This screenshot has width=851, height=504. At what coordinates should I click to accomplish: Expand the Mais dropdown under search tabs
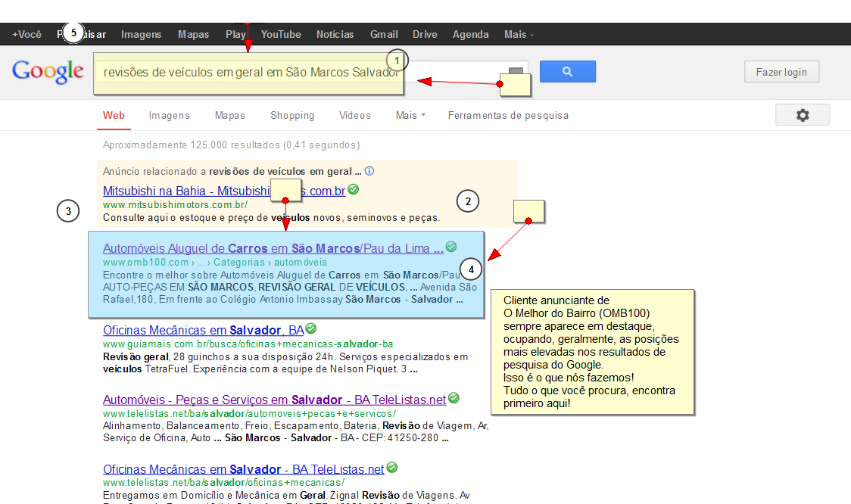(x=411, y=116)
